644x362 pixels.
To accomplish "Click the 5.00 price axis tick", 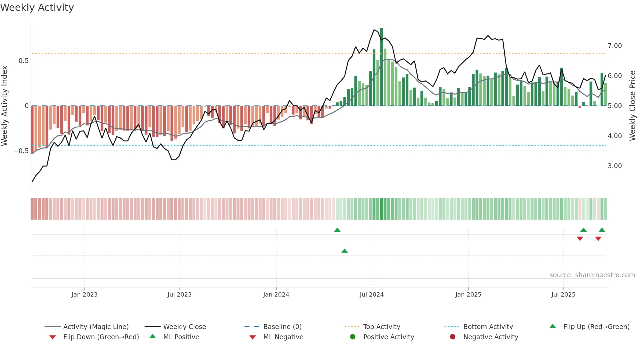I will (615, 106).
